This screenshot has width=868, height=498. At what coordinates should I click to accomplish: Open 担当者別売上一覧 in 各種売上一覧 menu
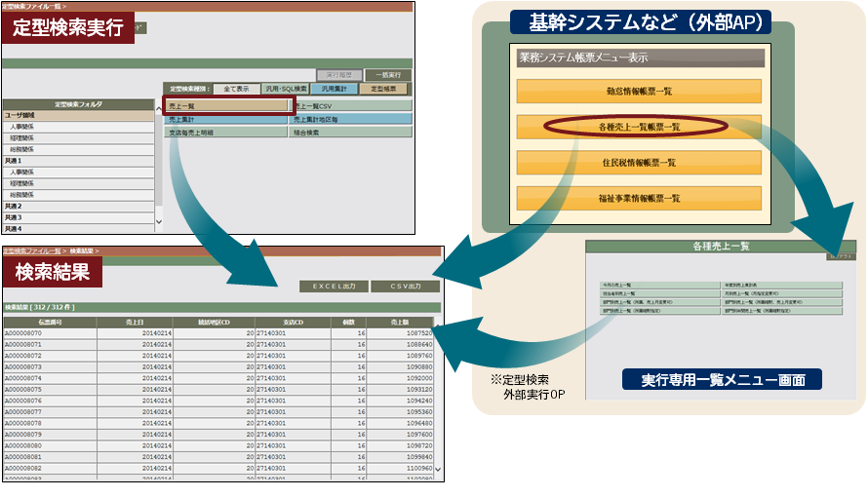(660, 293)
